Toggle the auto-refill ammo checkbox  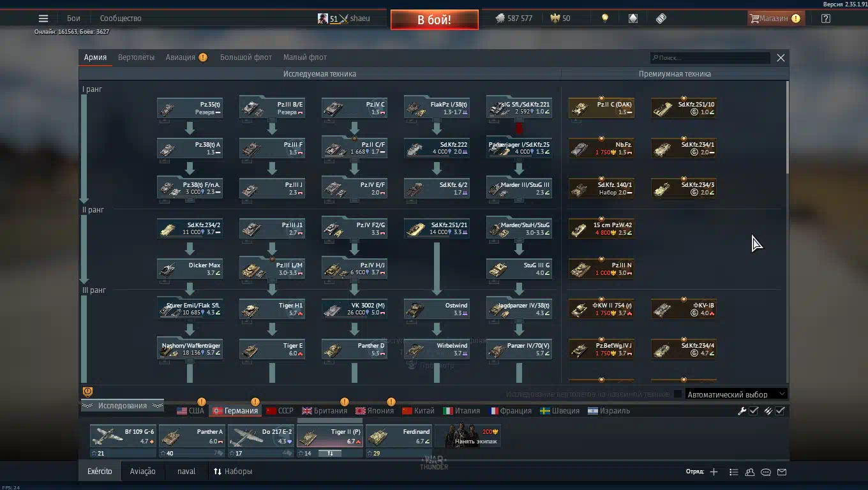(x=780, y=411)
